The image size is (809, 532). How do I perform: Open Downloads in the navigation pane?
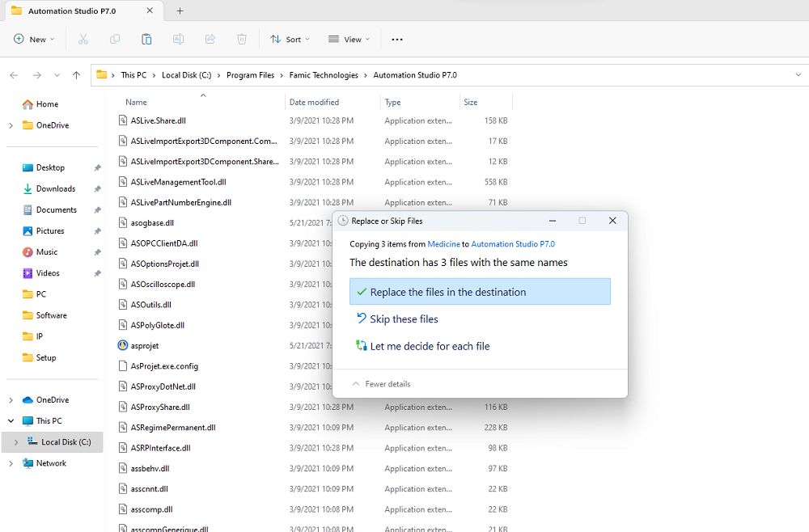pyautogui.click(x=55, y=188)
